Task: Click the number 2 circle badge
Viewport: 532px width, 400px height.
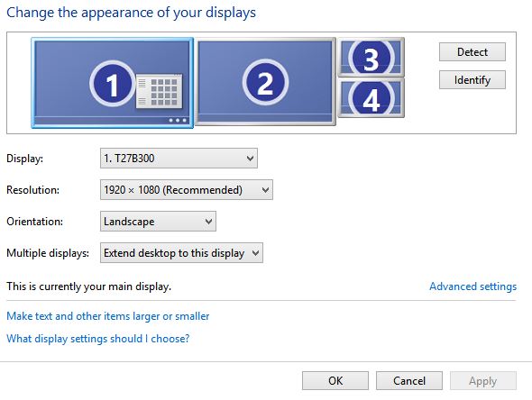Action: [x=265, y=82]
